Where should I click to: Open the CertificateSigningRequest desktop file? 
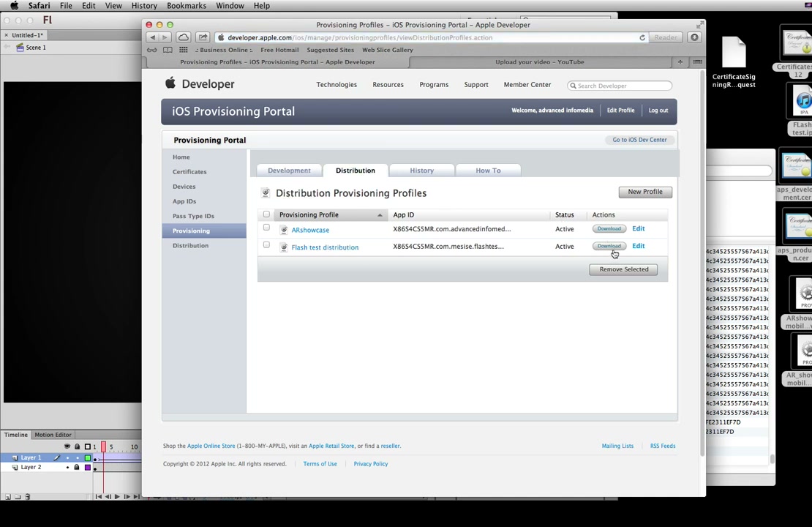[733, 62]
